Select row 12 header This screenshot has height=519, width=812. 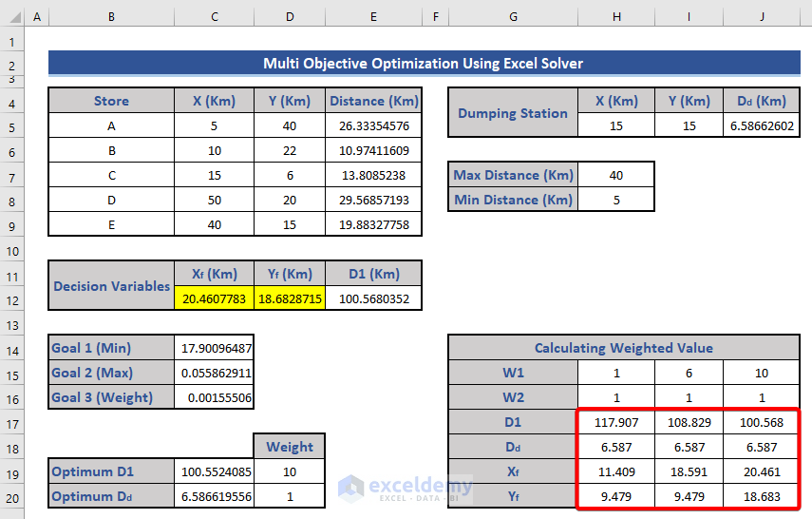click(x=12, y=300)
